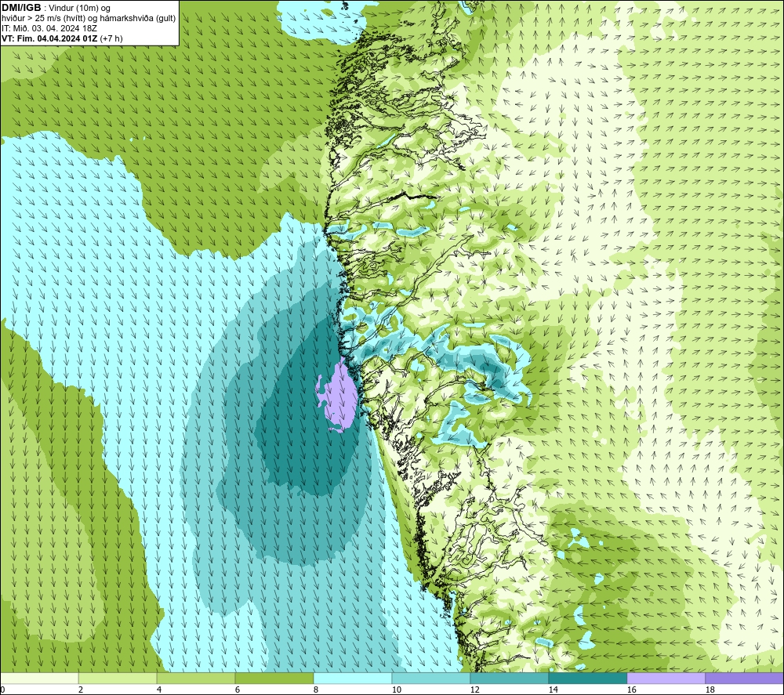Click the legend label '16'
The image size is (784, 695).
click(x=631, y=690)
